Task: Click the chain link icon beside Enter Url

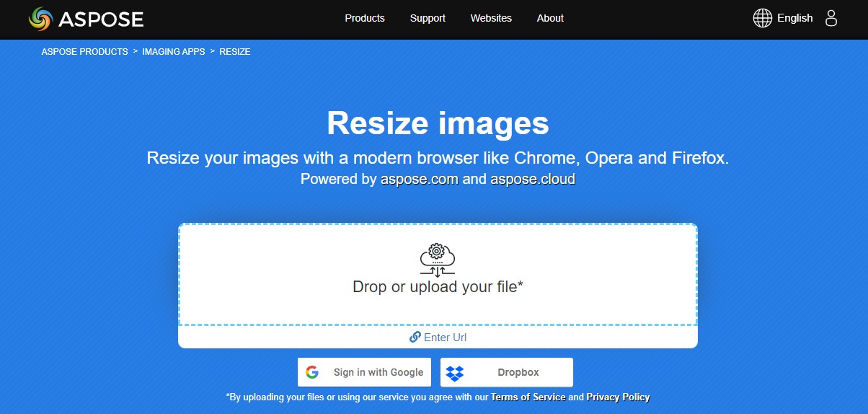Action: (415, 337)
